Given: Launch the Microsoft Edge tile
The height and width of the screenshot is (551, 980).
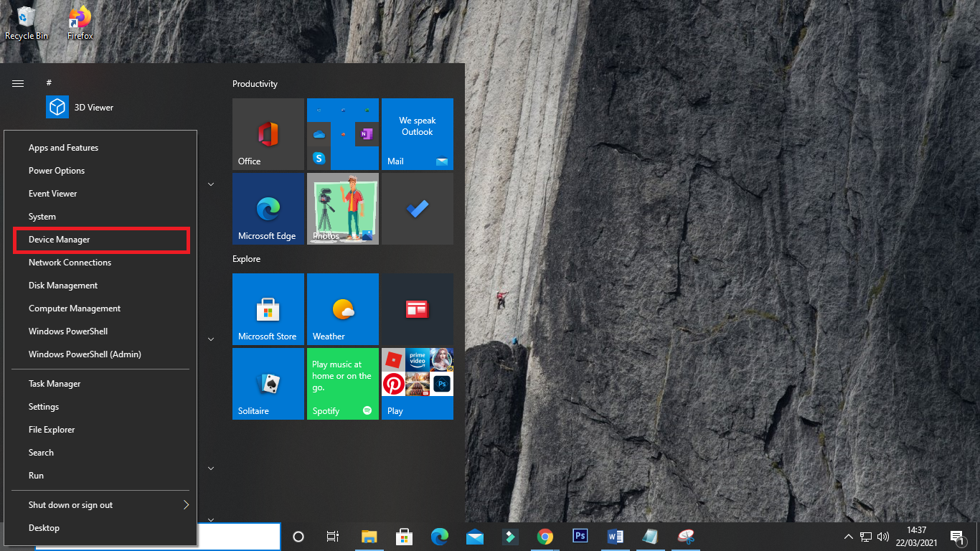Looking at the screenshot, I should pos(268,209).
